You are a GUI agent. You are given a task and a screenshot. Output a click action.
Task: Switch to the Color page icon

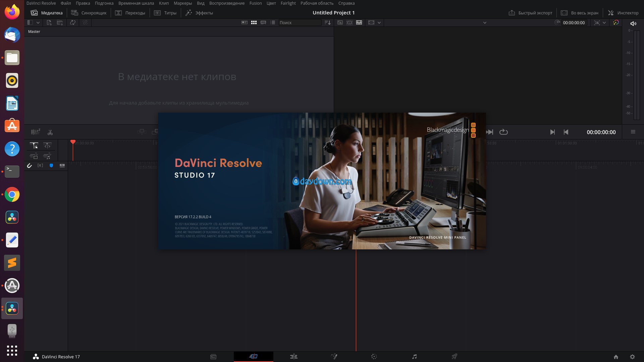(x=374, y=357)
